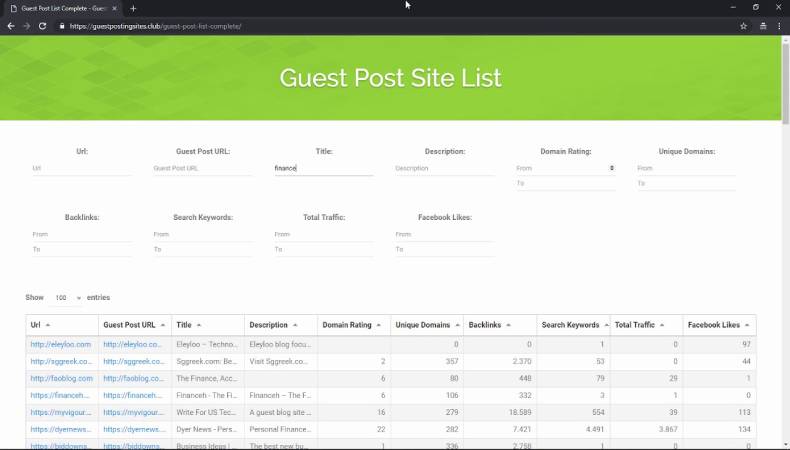The width and height of the screenshot is (790, 450).
Task: Click the Guest Post URL filter field
Action: pyautogui.click(x=202, y=168)
